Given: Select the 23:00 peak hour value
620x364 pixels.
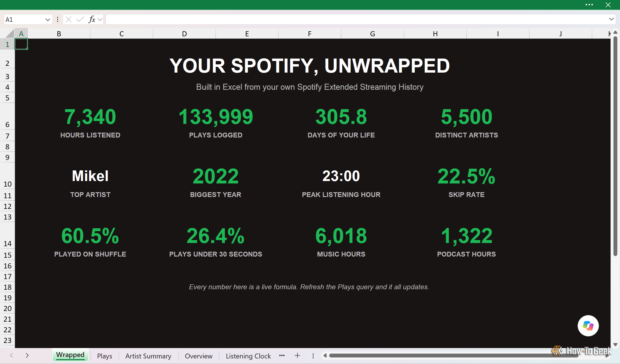Looking at the screenshot, I should click(341, 176).
